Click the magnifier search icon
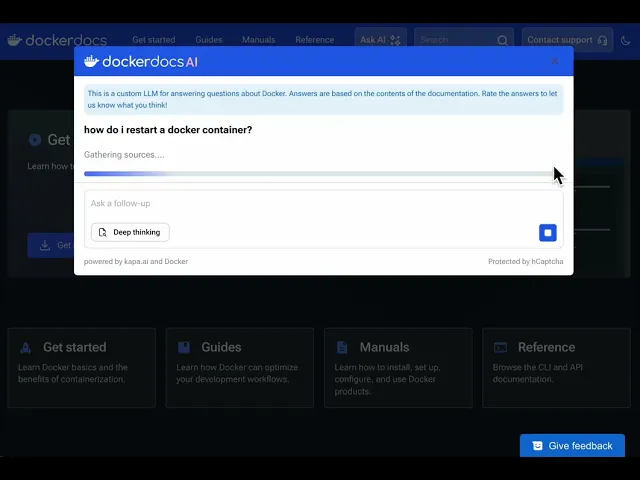 (502, 40)
